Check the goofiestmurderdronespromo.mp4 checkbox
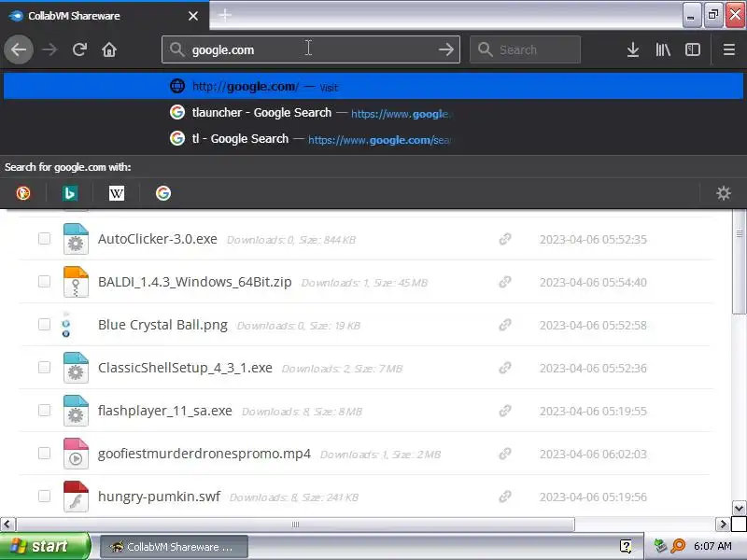This screenshot has width=747, height=560. [x=44, y=453]
